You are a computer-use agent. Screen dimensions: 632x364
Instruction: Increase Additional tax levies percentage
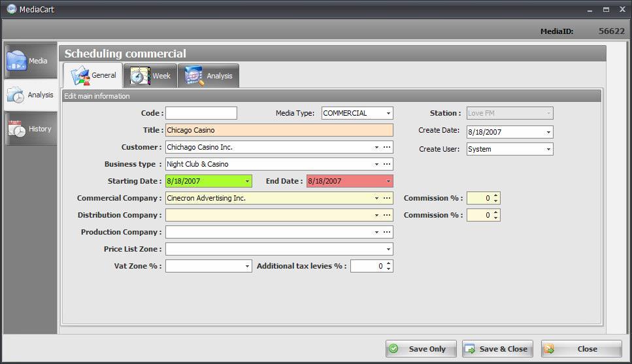(389, 263)
